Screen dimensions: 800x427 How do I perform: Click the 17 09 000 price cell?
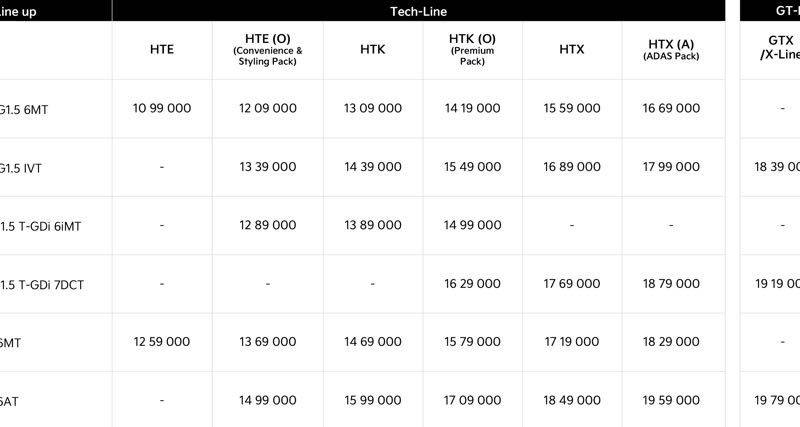pos(473,400)
